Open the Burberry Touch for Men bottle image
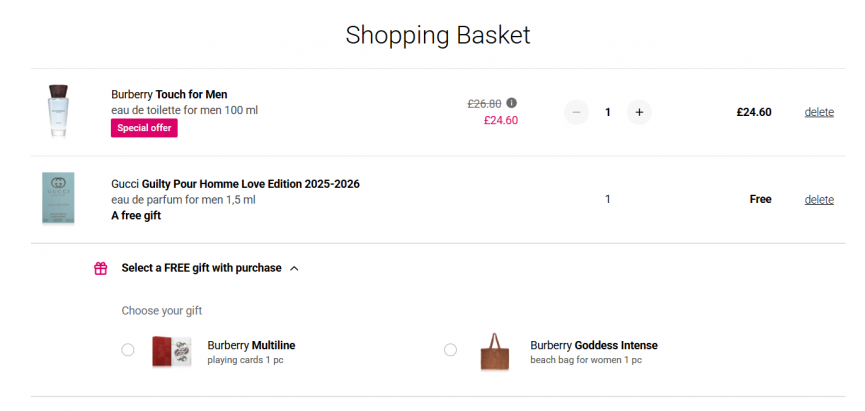Viewport: 865px width, 411px height. [59, 111]
